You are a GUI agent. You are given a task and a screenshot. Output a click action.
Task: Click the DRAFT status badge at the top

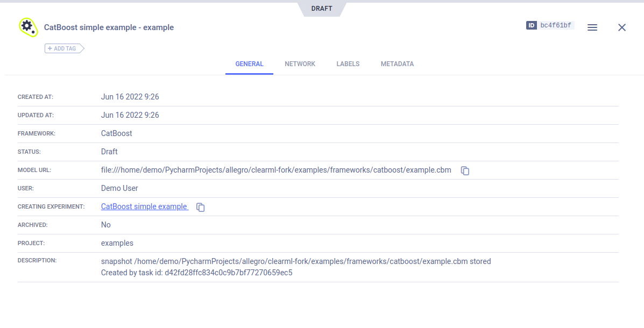click(x=322, y=9)
